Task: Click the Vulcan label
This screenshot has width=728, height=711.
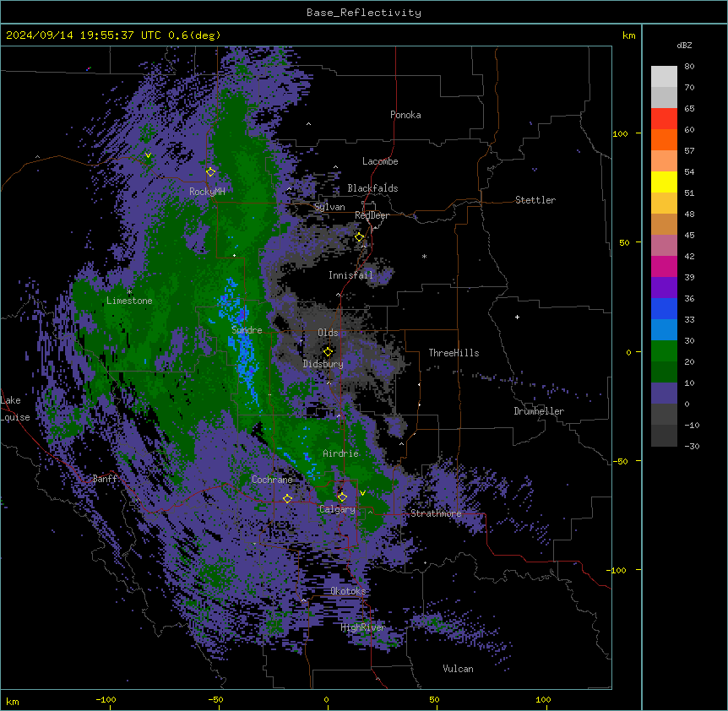Action: [459, 669]
